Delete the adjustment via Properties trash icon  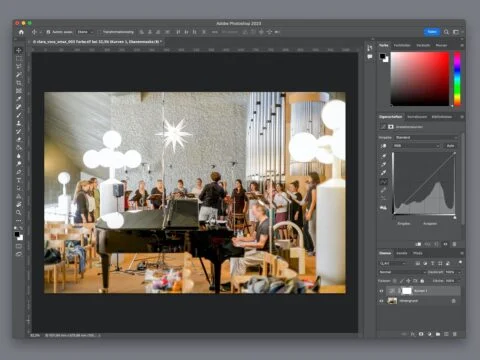[x=454, y=244]
